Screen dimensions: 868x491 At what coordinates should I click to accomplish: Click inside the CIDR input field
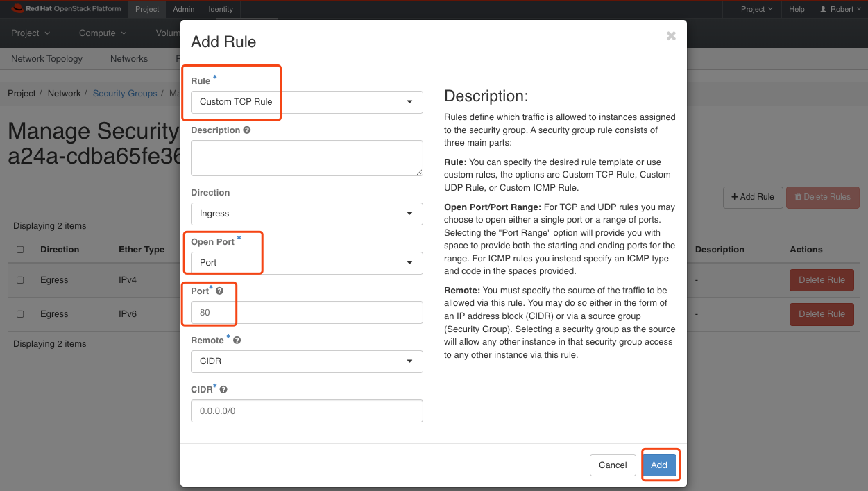[307, 411]
